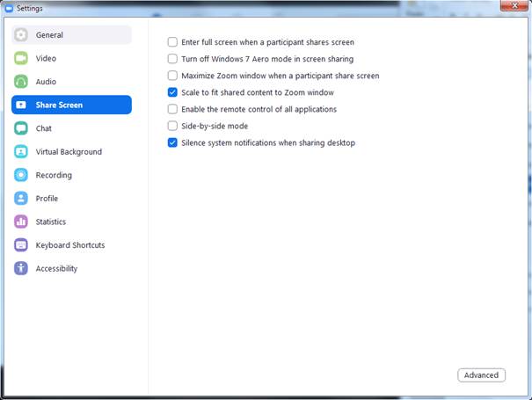Click the Chat bubble icon

pyautogui.click(x=21, y=128)
